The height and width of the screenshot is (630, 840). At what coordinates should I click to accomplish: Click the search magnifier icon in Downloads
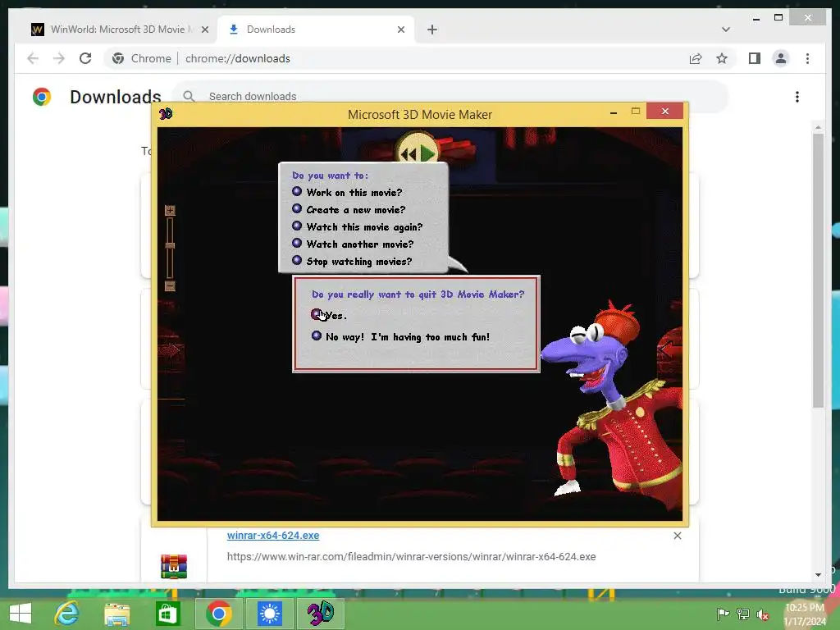coord(189,97)
